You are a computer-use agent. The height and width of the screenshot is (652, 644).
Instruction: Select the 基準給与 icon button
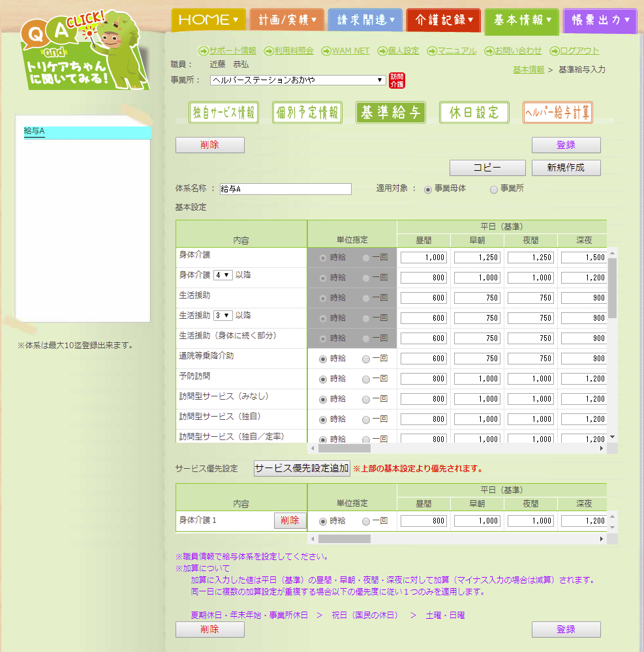pyautogui.click(x=391, y=112)
